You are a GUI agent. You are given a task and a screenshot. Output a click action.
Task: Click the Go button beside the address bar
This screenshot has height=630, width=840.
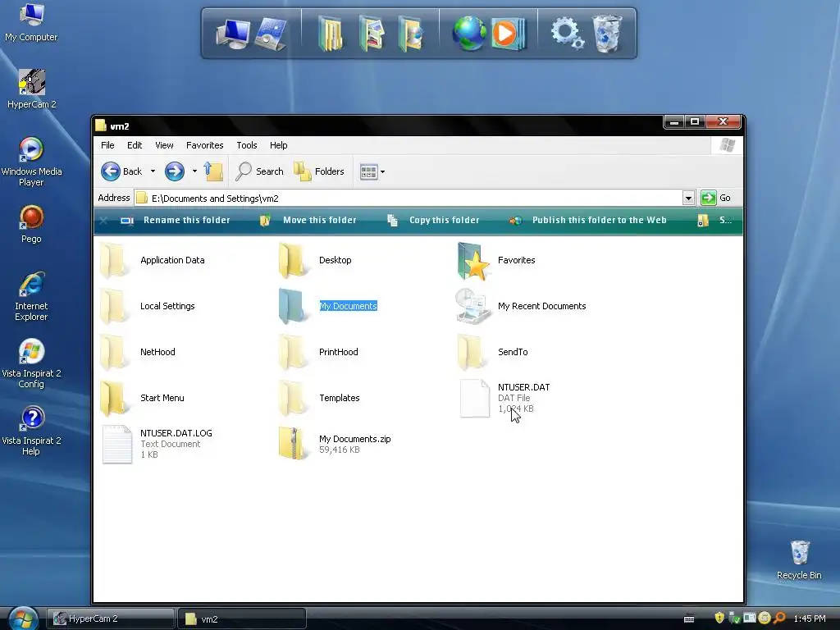[x=716, y=198]
